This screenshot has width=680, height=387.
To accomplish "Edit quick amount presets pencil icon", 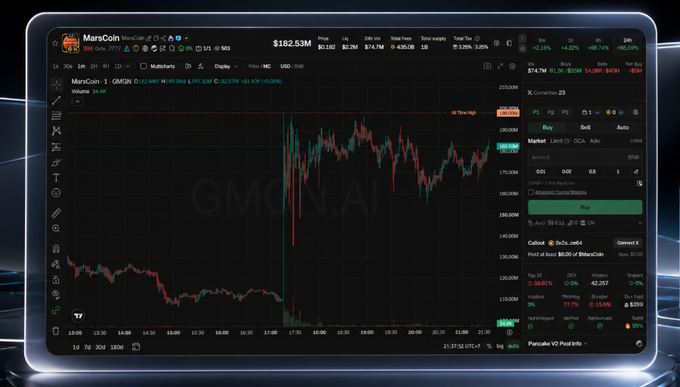I will (x=636, y=171).
